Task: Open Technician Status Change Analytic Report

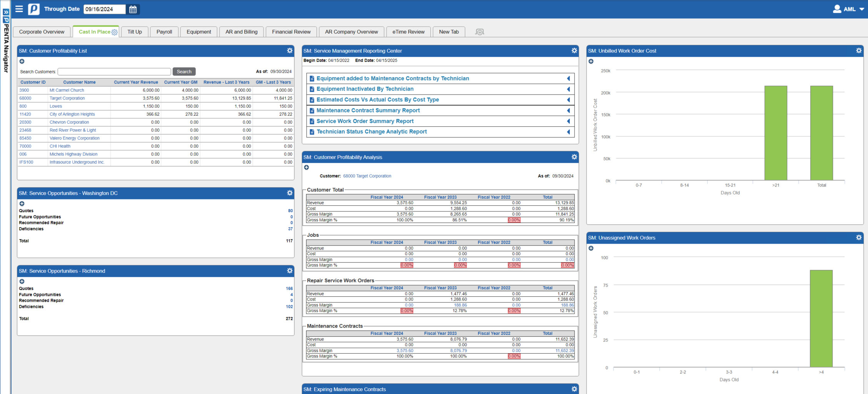Action: [372, 132]
